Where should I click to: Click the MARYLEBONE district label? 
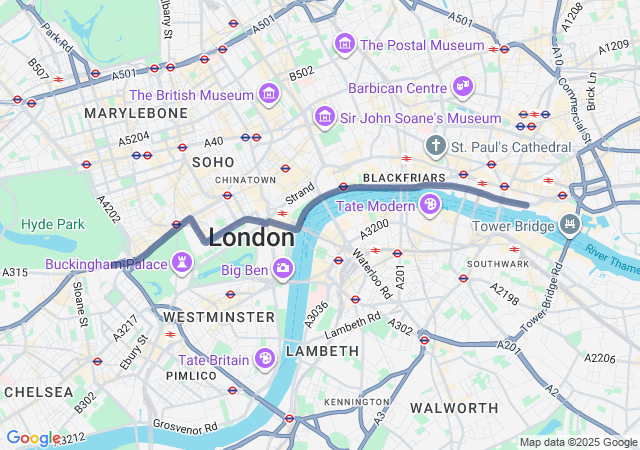click(x=136, y=113)
